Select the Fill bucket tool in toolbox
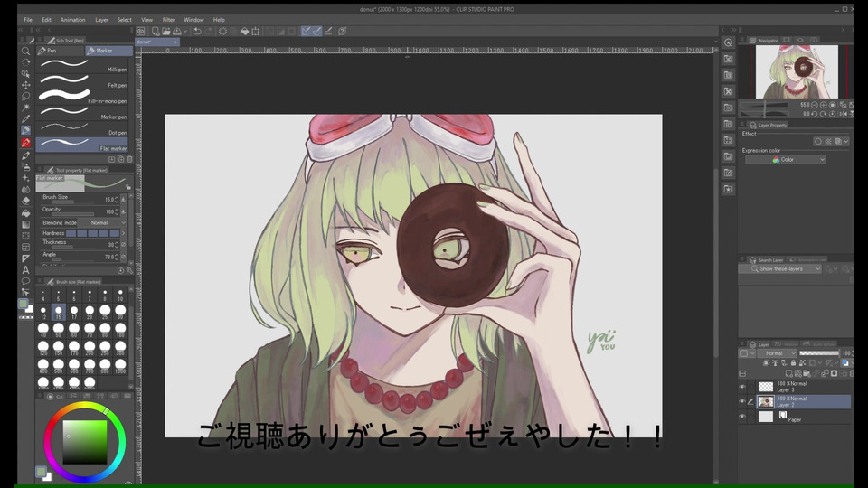Viewport: 868px width, 488px height. [x=25, y=212]
